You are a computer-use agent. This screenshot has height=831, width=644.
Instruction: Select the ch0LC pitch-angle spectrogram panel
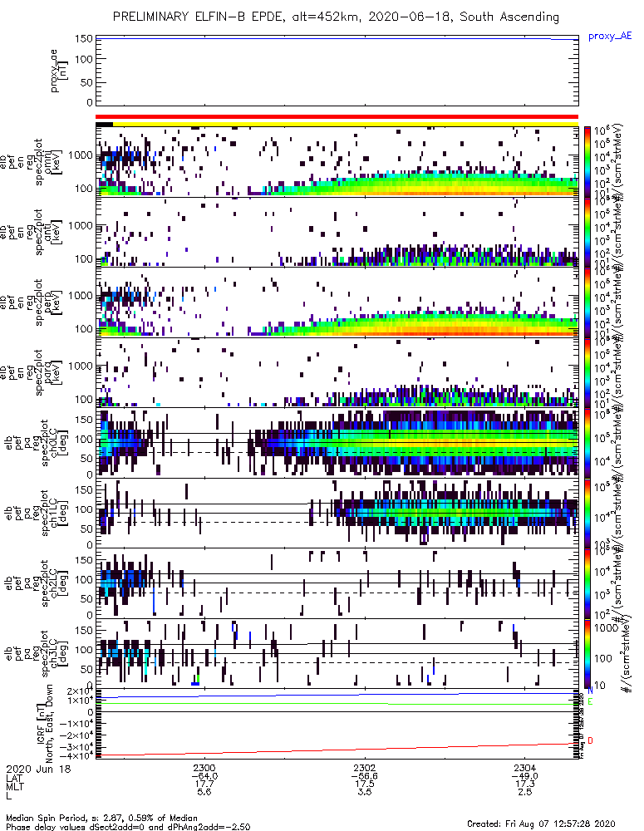pos(337,443)
